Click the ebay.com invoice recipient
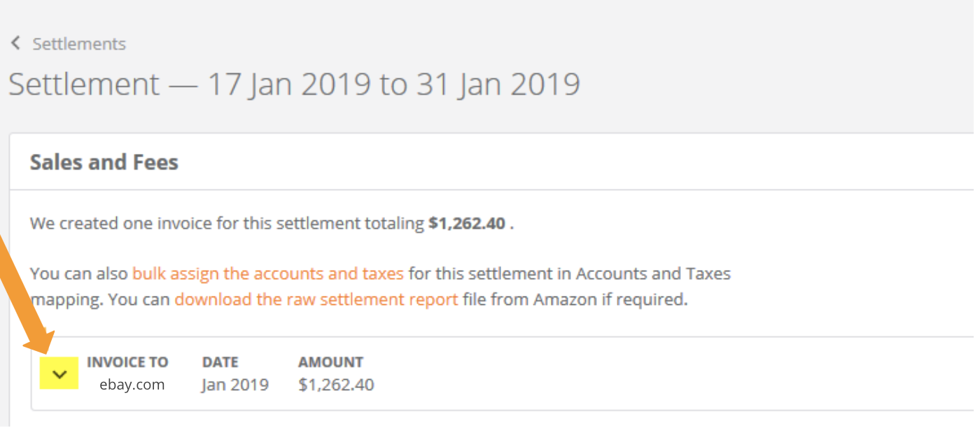Viewport: 980px width, 428px height. pyautogui.click(x=132, y=384)
